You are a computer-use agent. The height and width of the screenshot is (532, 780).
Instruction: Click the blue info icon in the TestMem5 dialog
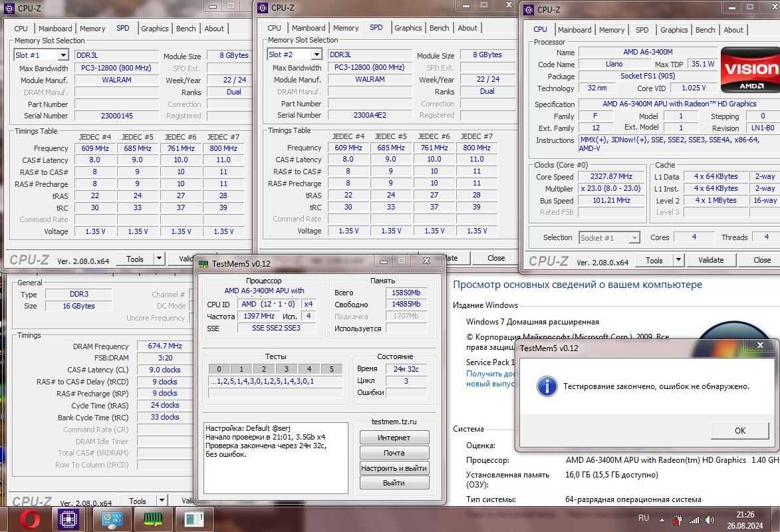[x=547, y=386]
